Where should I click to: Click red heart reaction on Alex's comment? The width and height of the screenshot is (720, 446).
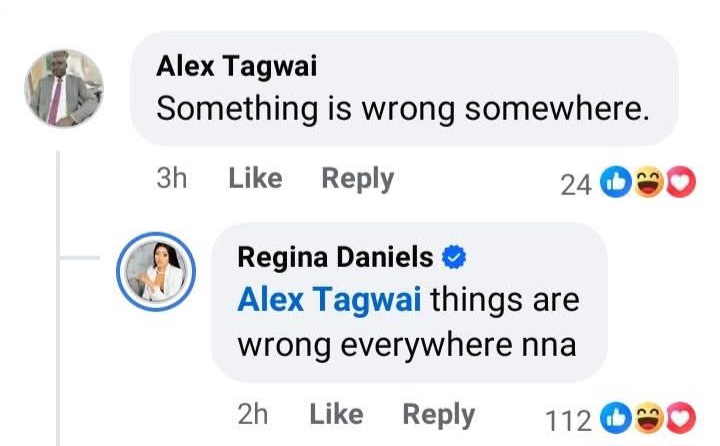(680, 183)
